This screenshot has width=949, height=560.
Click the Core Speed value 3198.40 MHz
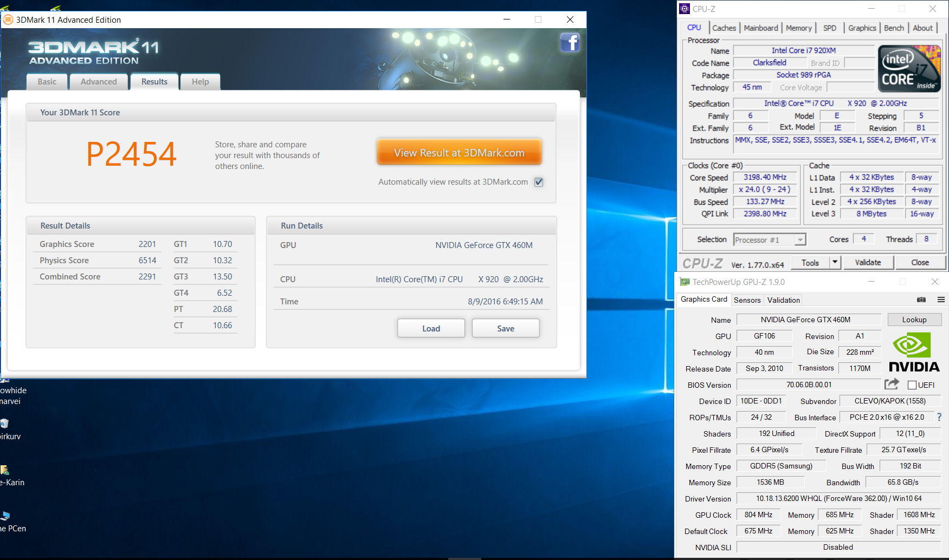pos(765,177)
